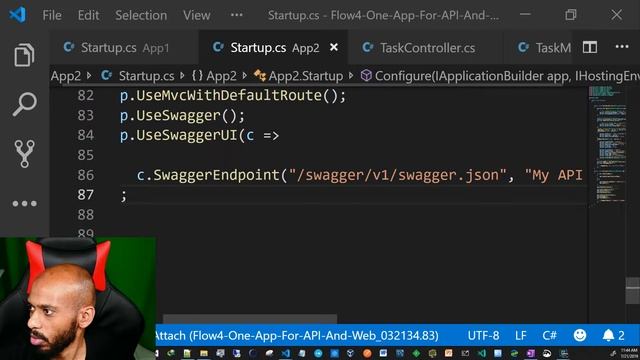
Task: Open the File menu
Action: click(x=52, y=16)
